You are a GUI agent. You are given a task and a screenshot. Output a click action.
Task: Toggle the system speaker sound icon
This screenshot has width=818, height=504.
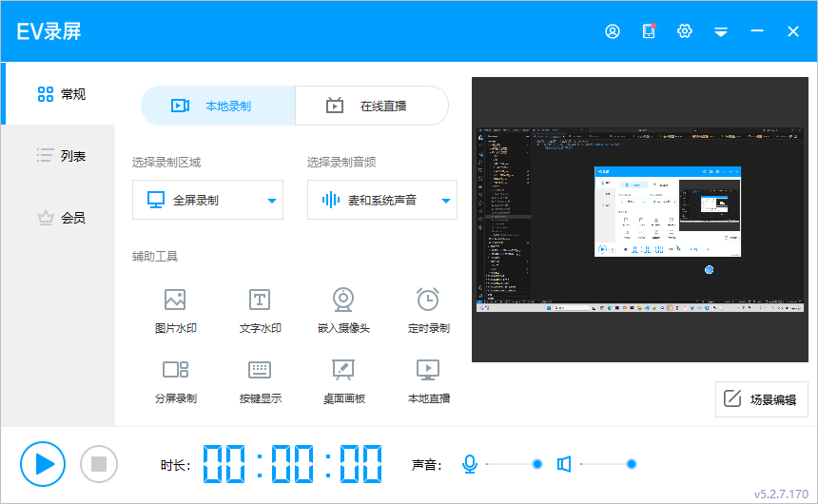(x=564, y=464)
